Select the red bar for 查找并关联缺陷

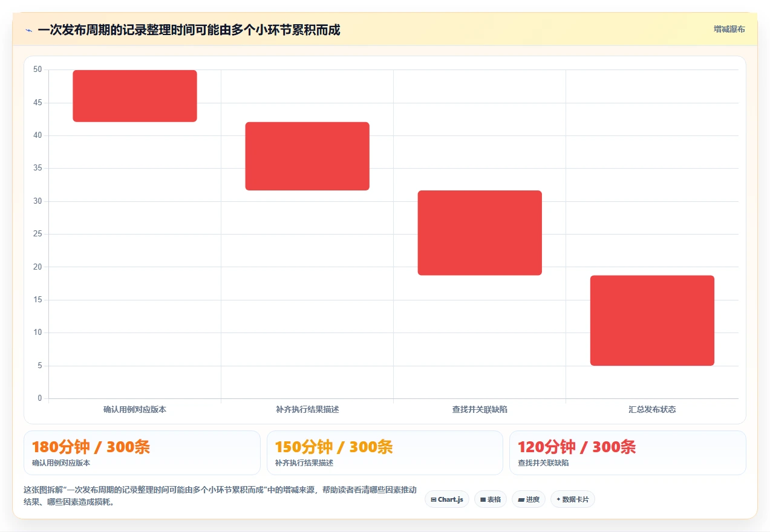click(x=480, y=233)
